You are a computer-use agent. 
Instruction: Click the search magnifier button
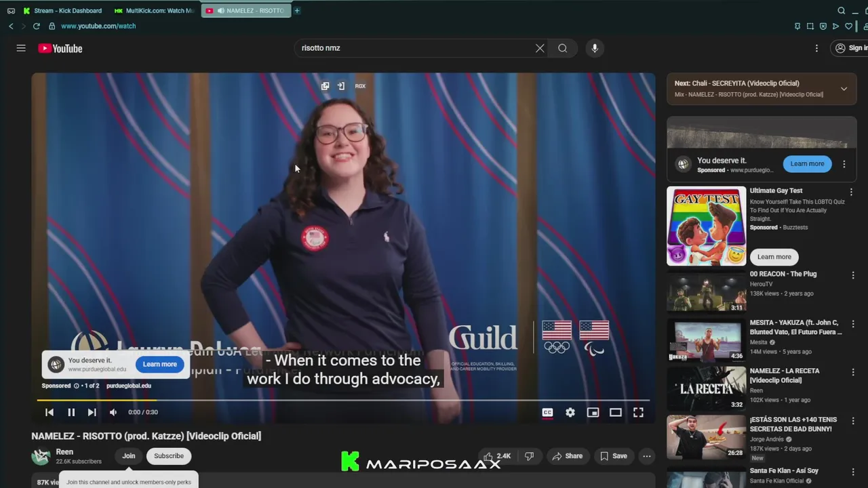point(562,48)
